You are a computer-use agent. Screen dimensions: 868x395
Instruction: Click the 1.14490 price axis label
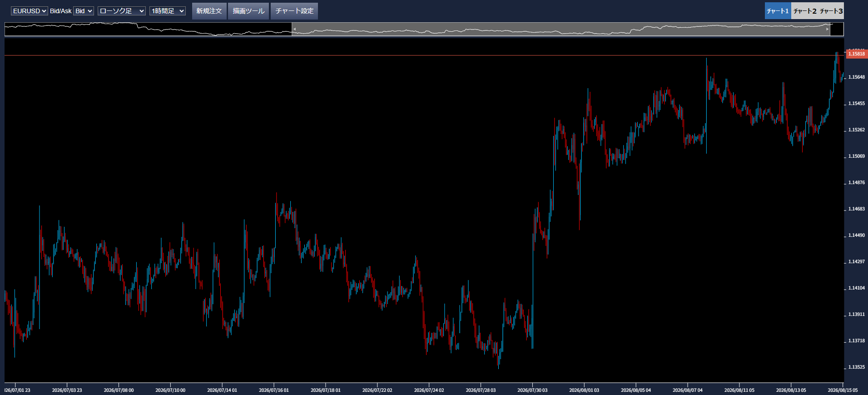(x=857, y=235)
